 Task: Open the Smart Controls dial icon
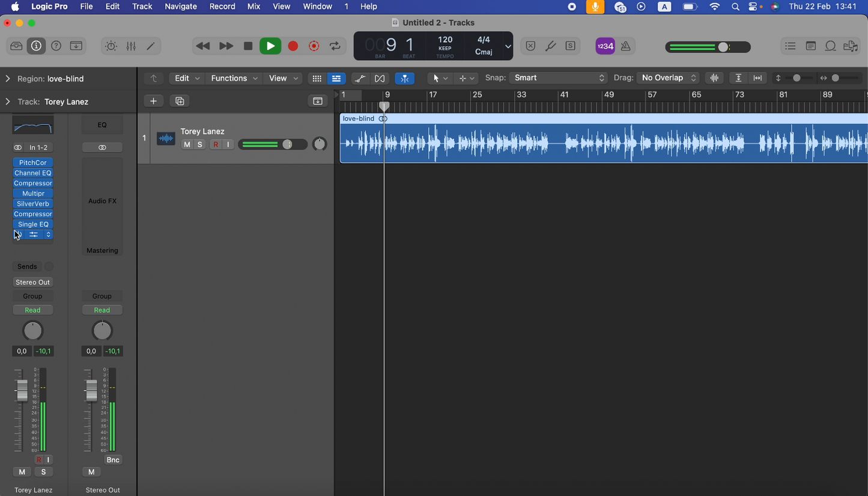coord(111,46)
